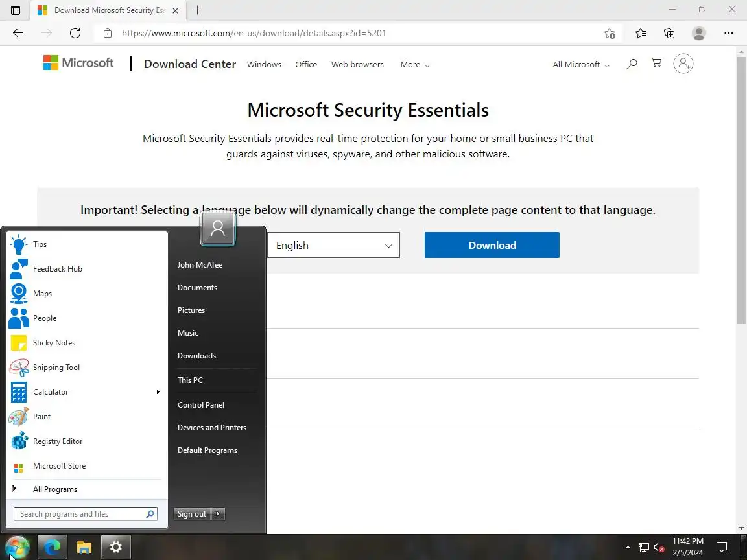
Task: Open browser Collections
Action: [x=669, y=33]
